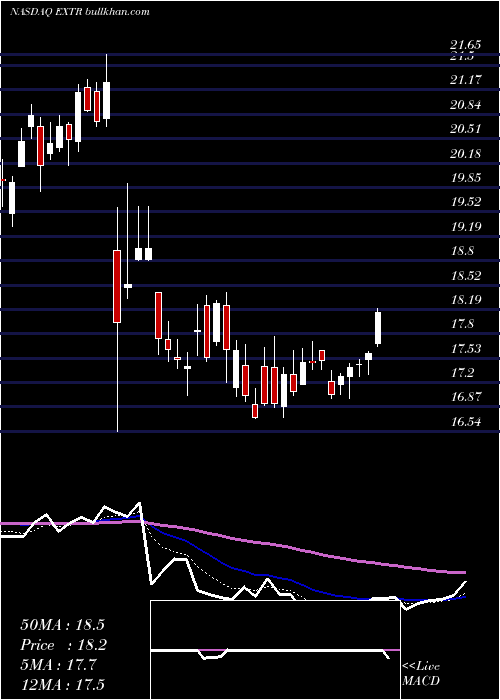Select the 16.87 price axis label
Screen dimensions: 500x700
pyautogui.click(x=466, y=397)
